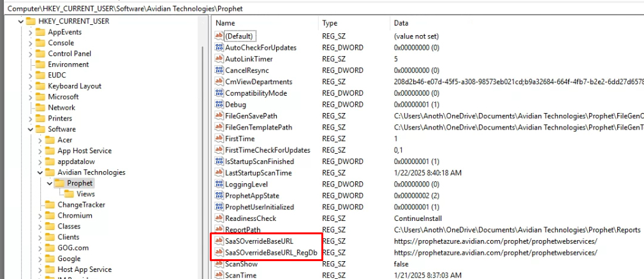Click the Views subkey folder icon

coord(69,194)
